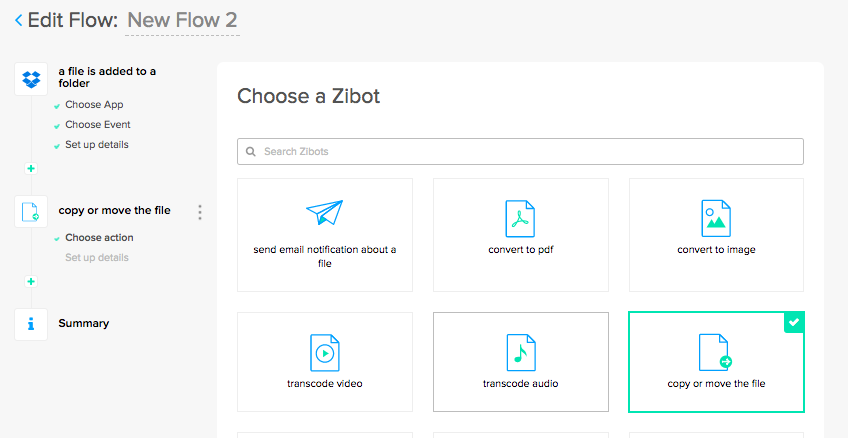
Task: Select the transcode video Zibot
Action: point(325,361)
